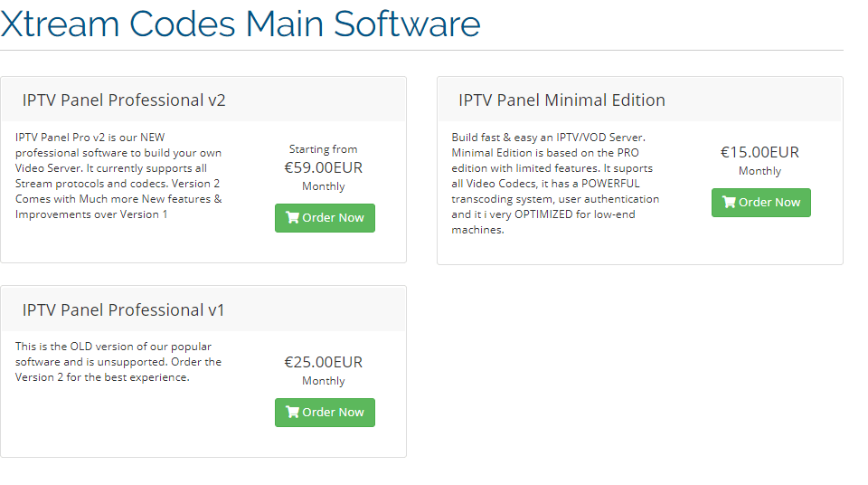Click the cart icon on Professional v2's order button
The height and width of the screenshot is (485, 868).
pos(292,217)
